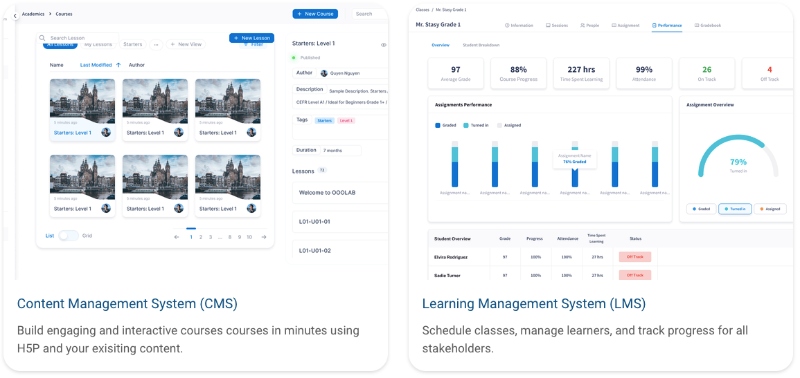
Task: Open the Welcome to OOOLAB lesson
Action: [x=340, y=193]
